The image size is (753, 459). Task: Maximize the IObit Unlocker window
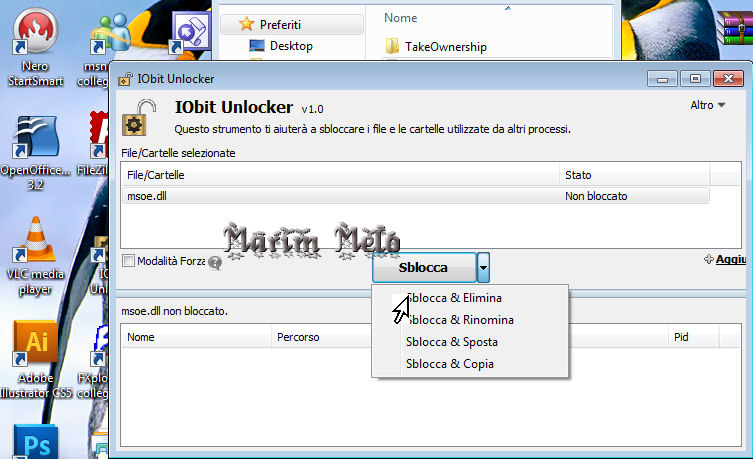(695, 79)
